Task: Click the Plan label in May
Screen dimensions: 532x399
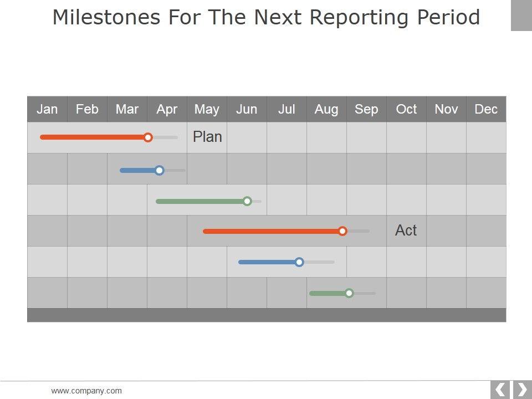Action: (x=207, y=137)
